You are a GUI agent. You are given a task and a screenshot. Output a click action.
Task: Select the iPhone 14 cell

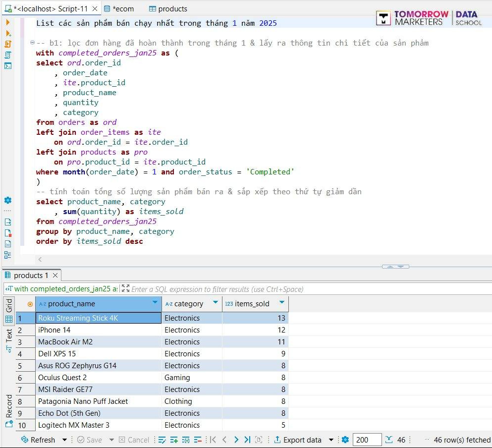pyautogui.click(x=99, y=330)
